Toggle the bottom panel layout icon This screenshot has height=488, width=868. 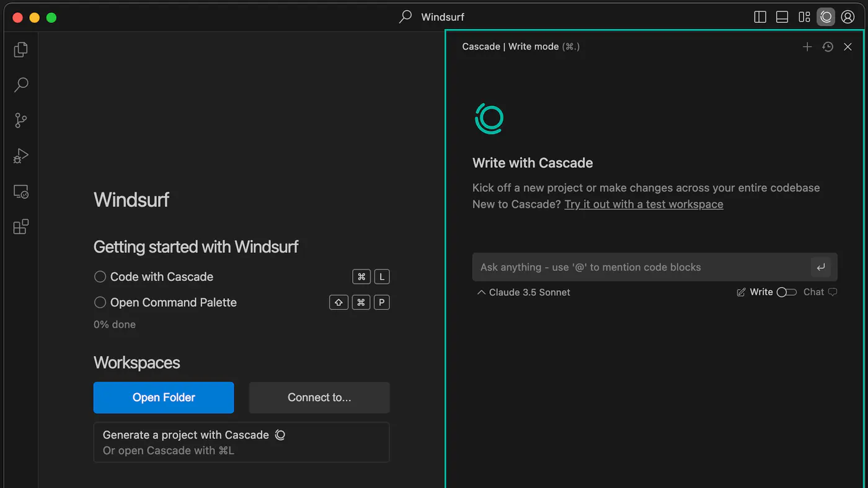[x=782, y=17]
